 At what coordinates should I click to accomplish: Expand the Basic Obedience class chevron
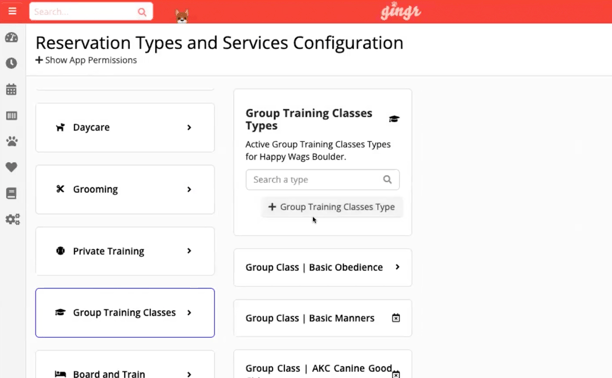397,267
